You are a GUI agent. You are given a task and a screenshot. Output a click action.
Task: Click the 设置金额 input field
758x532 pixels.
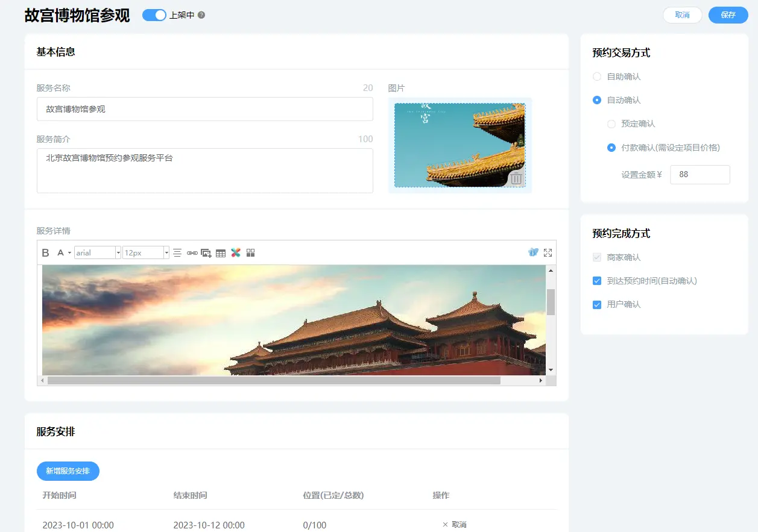pos(700,175)
